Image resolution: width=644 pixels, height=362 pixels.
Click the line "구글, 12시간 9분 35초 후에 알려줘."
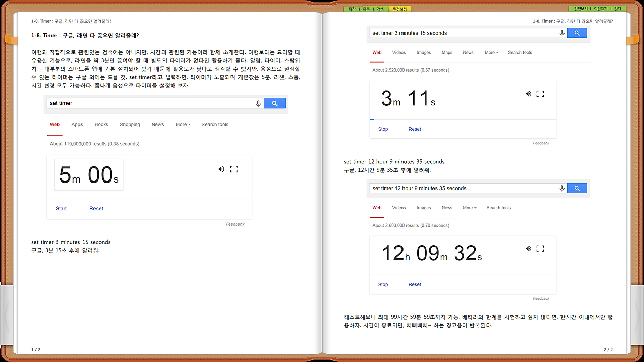[x=387, y=170]
